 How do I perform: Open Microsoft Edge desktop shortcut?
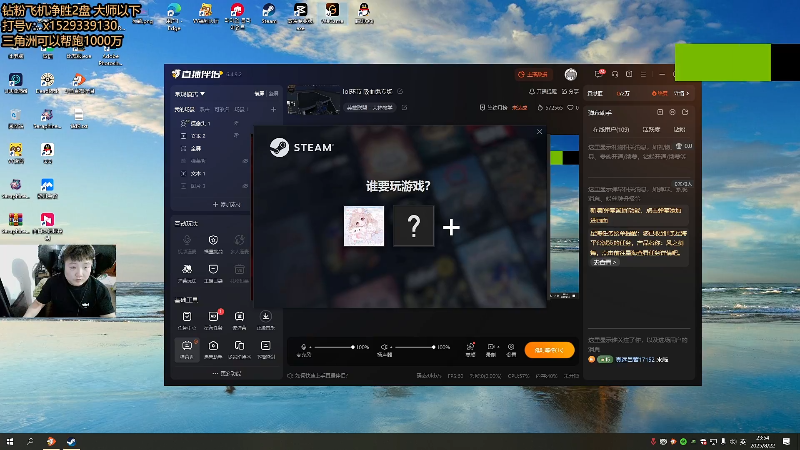pos(174,15)
